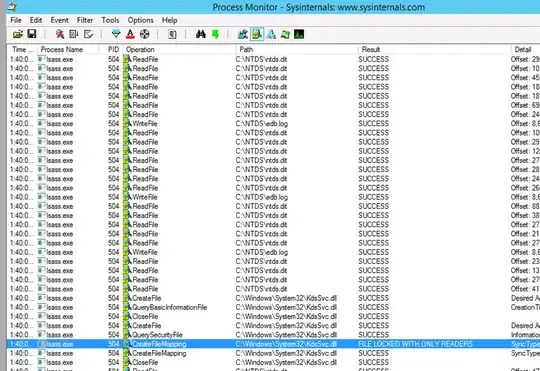Screen dimensions: 540x371
Task: Open the Filter dialog via funnel icon
Action: coord(116,34)
